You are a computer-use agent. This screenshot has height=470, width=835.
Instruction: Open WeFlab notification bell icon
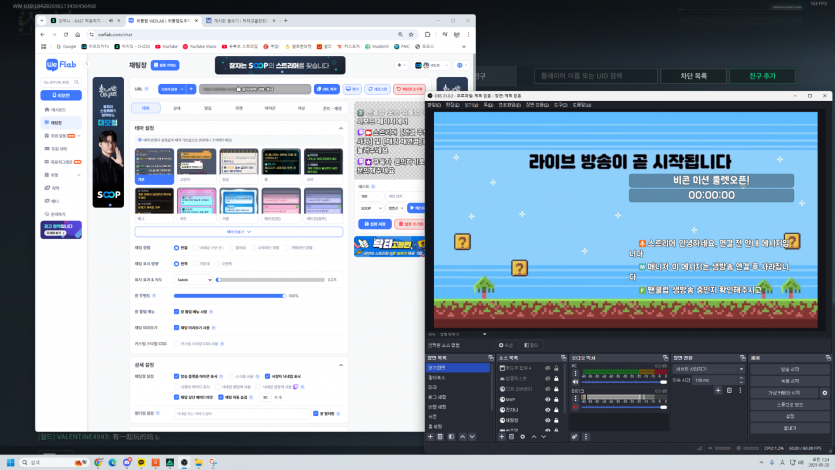pyautogui.click(x=402, y=65)
